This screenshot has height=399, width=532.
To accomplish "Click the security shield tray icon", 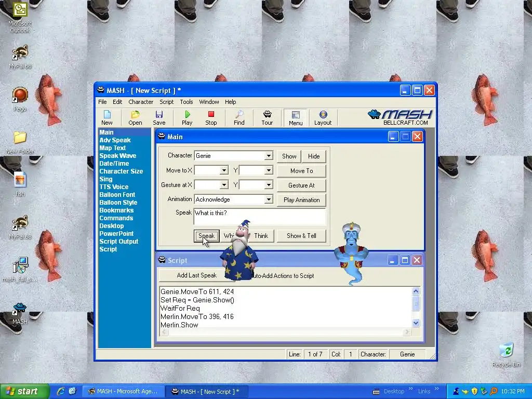I will pos(475,391).
